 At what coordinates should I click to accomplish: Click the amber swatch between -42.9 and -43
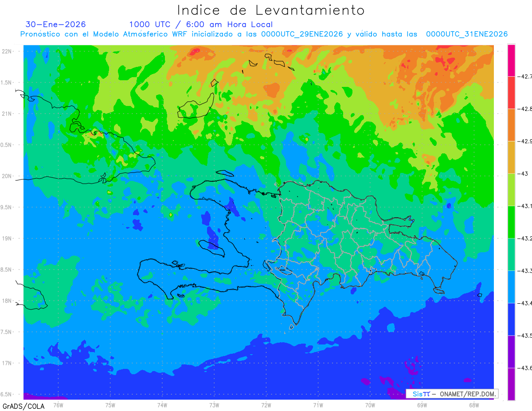511,157
